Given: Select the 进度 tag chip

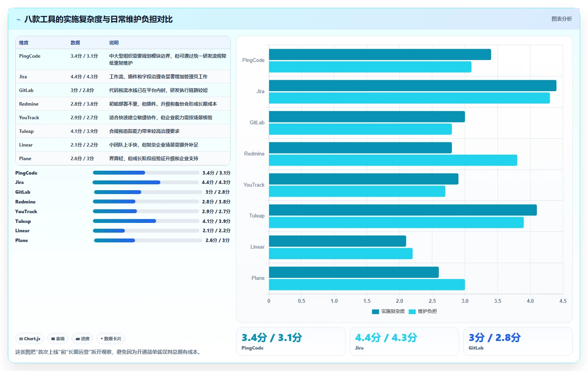Looking at the screenshot, I should tap(82, 339).
